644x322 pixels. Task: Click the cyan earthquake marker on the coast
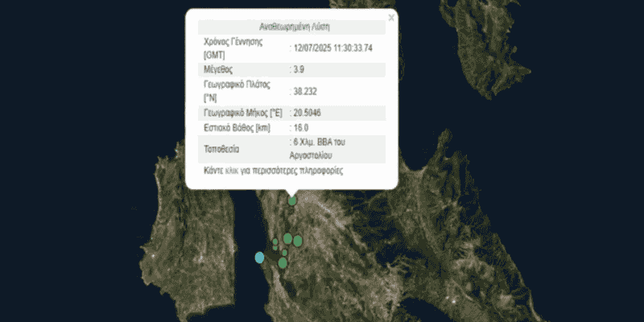click(x=259, y=258)
